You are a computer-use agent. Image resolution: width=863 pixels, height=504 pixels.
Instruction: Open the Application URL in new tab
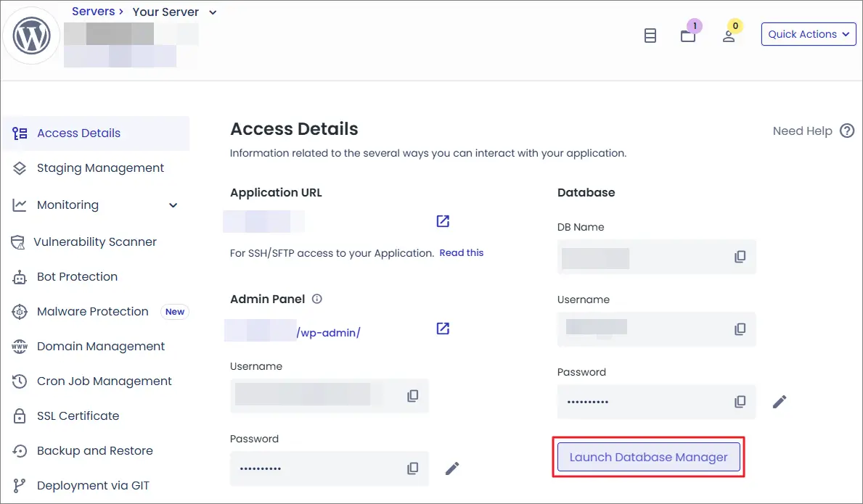point(443,221)
